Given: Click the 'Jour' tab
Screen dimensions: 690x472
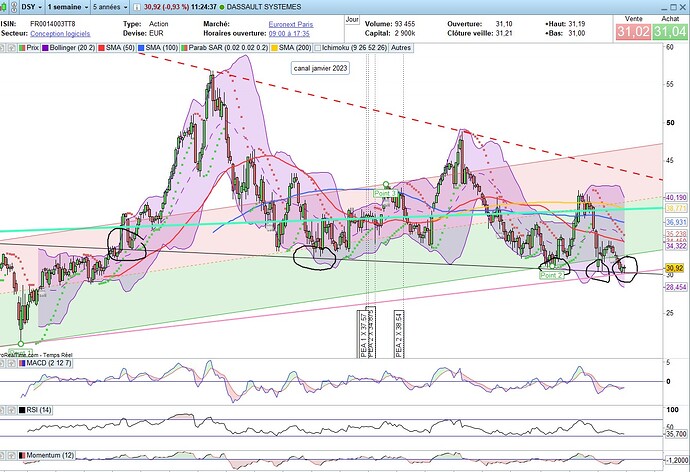Looking at the screenshot, I should point(352,19).
